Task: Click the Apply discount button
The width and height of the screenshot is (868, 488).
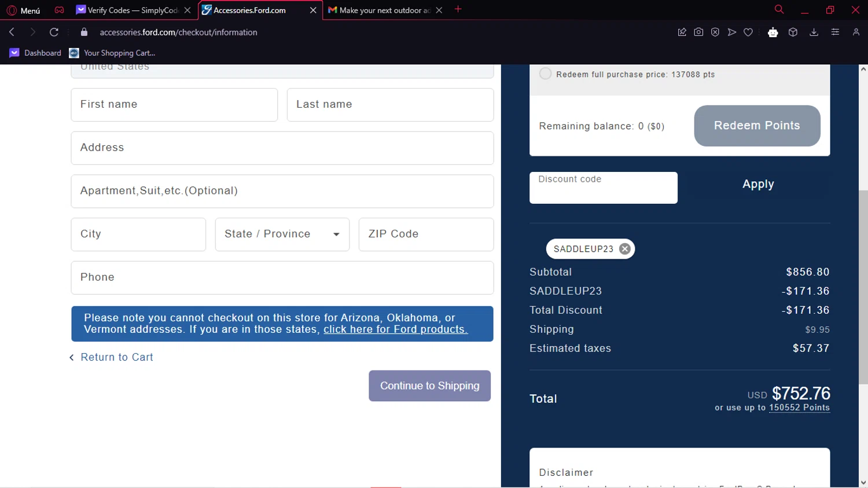Action: (x=757, y=184)
